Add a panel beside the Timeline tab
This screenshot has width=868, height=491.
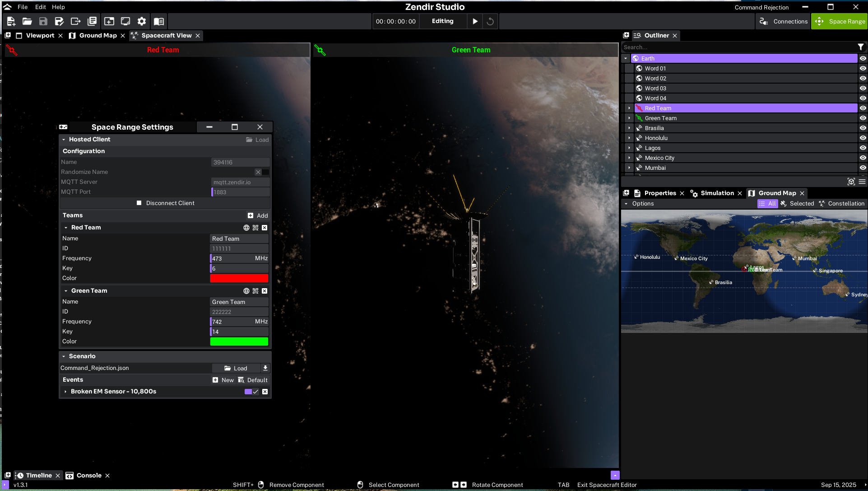pyautogui.click(x=8, y=475)
